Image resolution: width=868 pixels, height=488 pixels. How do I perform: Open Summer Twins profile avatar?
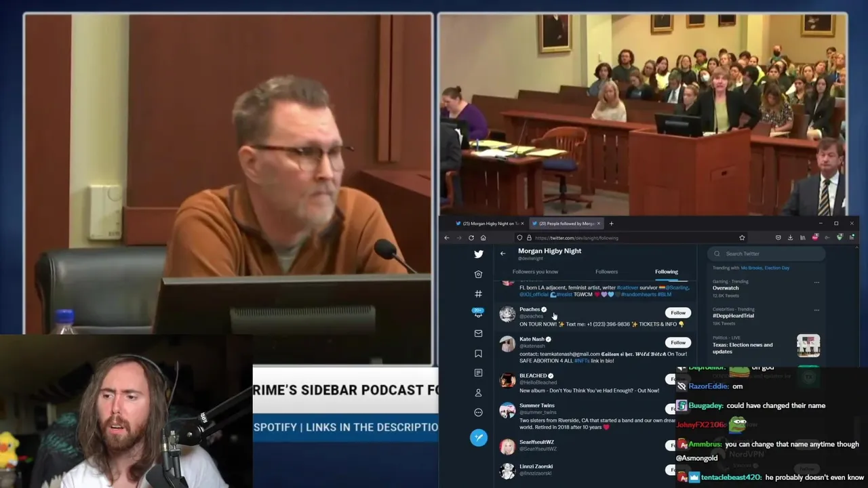click(507, 409)
